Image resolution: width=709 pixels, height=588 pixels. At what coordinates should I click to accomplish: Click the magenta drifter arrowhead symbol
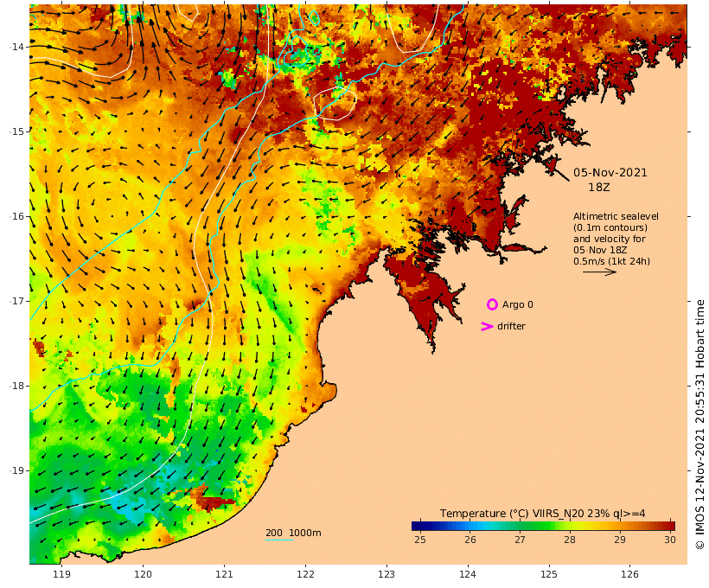[x=487, y=326]
